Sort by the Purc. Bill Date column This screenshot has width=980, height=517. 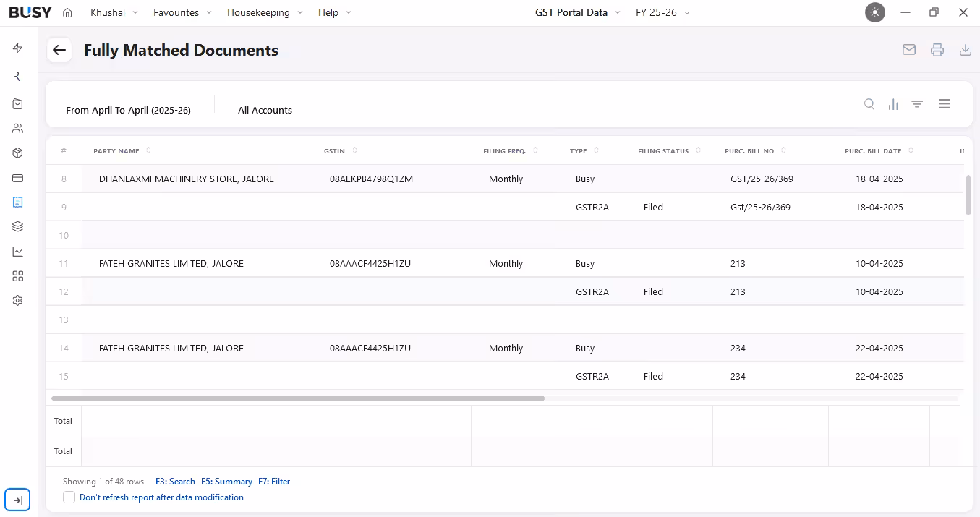click(879, 151)
